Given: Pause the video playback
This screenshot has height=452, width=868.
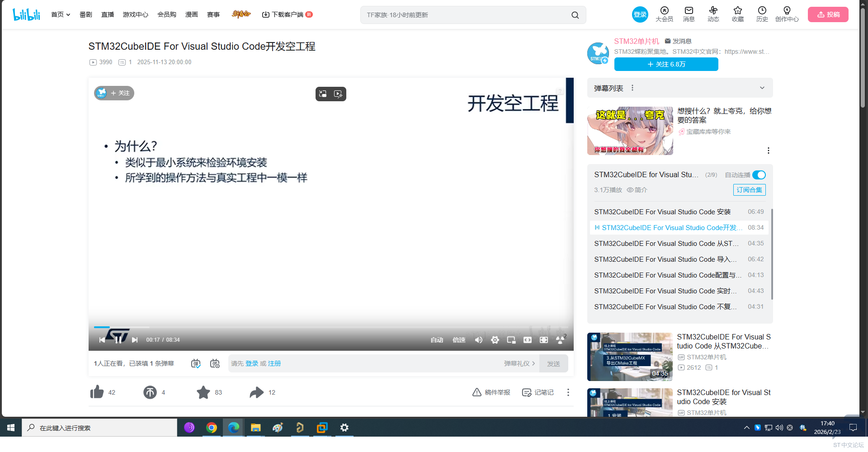Looking at the screenshot, I should (x=118, y=340).
